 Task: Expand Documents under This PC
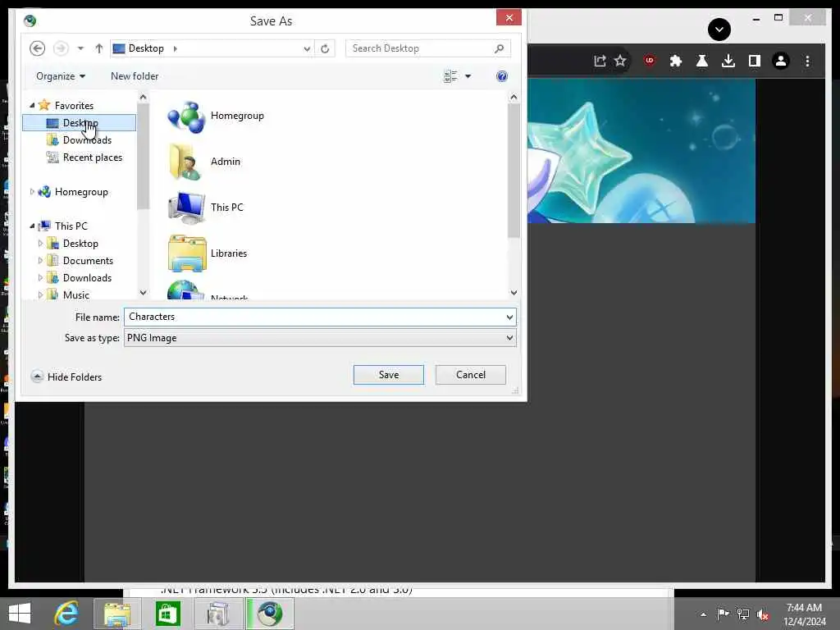(x=40, y=260)
